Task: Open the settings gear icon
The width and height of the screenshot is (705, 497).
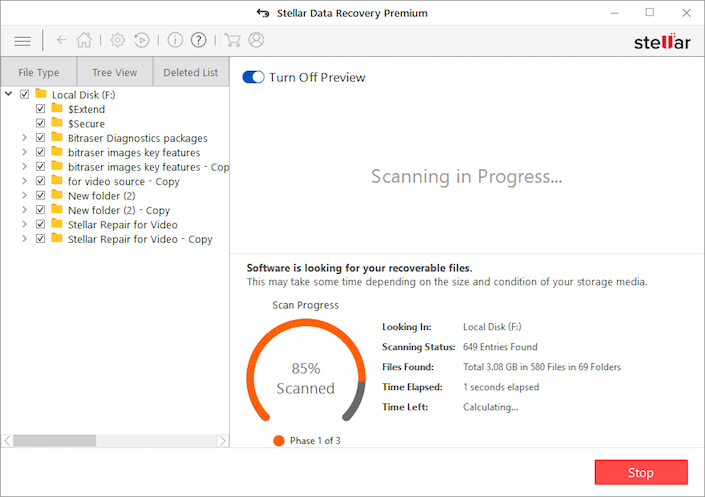Action: coord(118,41)
